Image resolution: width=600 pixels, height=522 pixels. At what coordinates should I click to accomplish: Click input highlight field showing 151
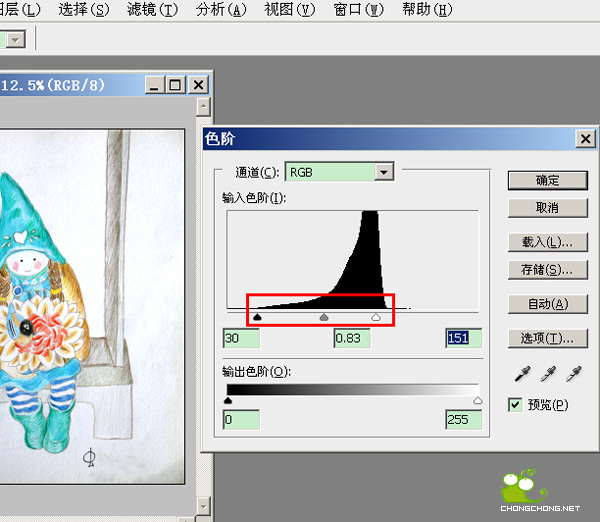pos(463,338)
